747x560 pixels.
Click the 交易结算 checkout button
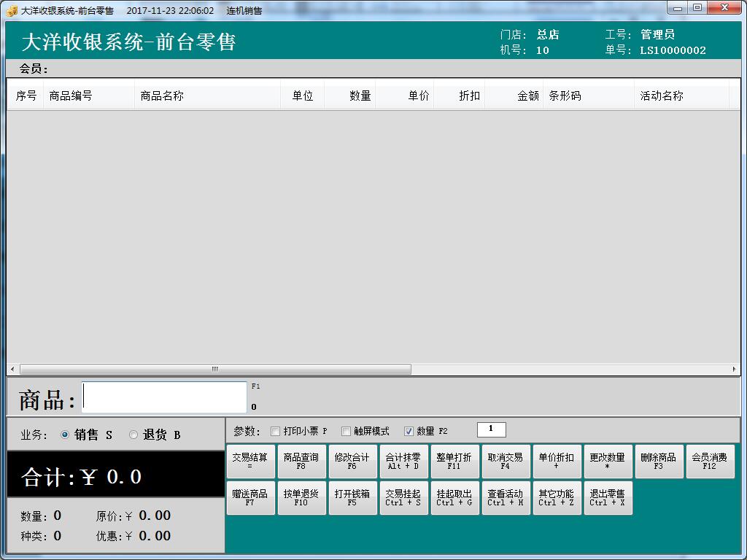point(250,462)
